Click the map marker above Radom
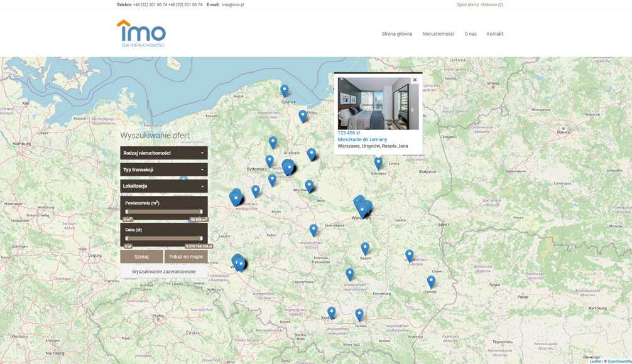Image resolution: width=632 pixels, height=364 pixels. pyautogui.click(x=365, y=249)
